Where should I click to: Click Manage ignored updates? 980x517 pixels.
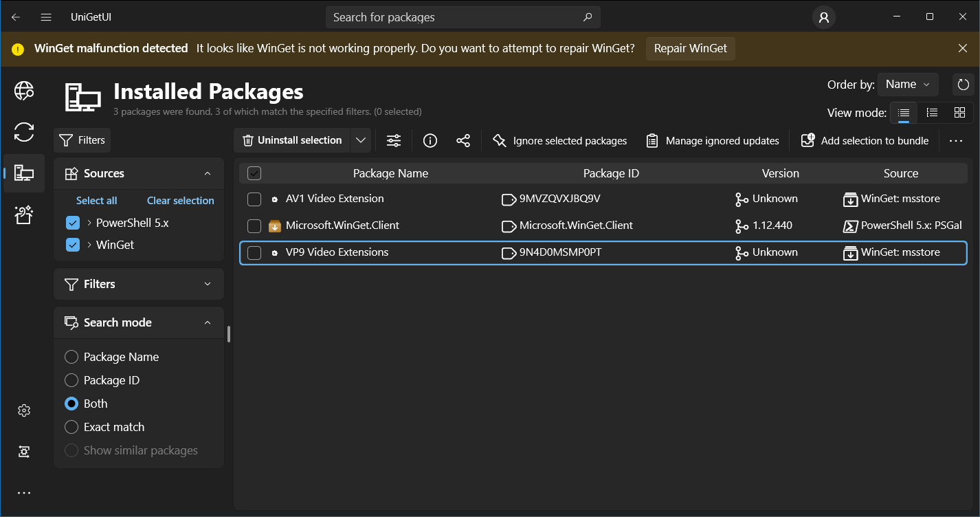click(x=713, y=141)
